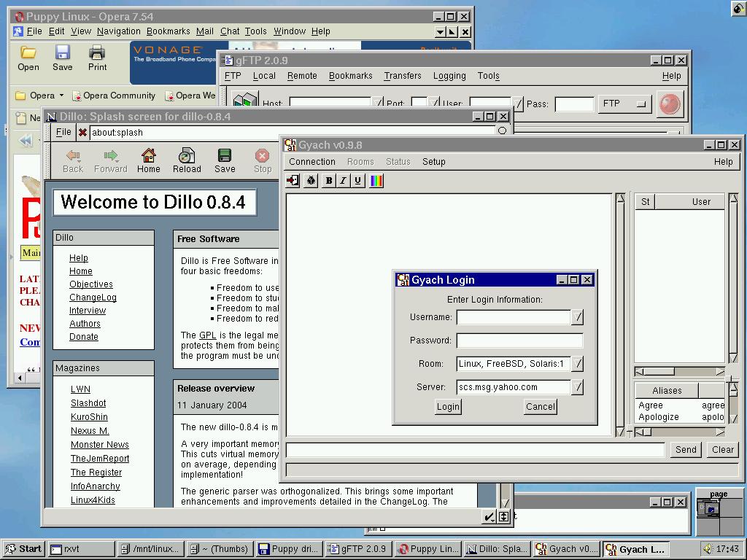This screenshot has width=747, height=560.
Task: Click Gyach chat message input field
Action: tap(475, 450)
